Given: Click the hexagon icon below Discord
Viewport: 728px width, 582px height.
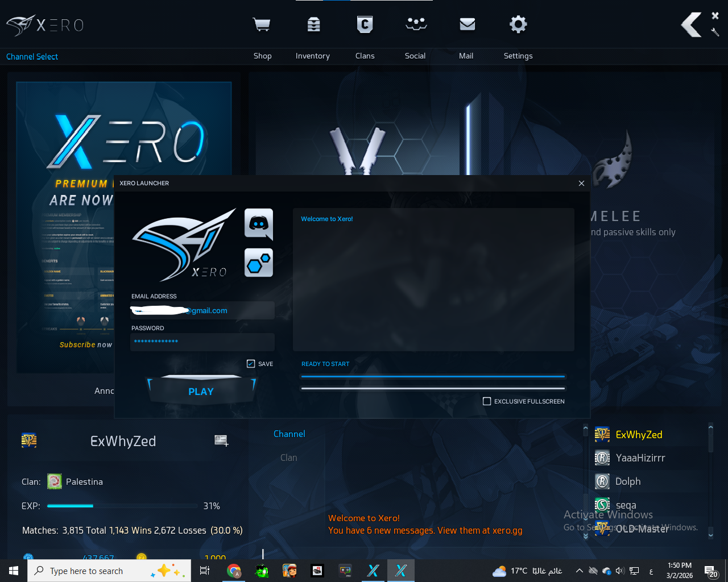Looking at the screenshot, I should [259, 263].
